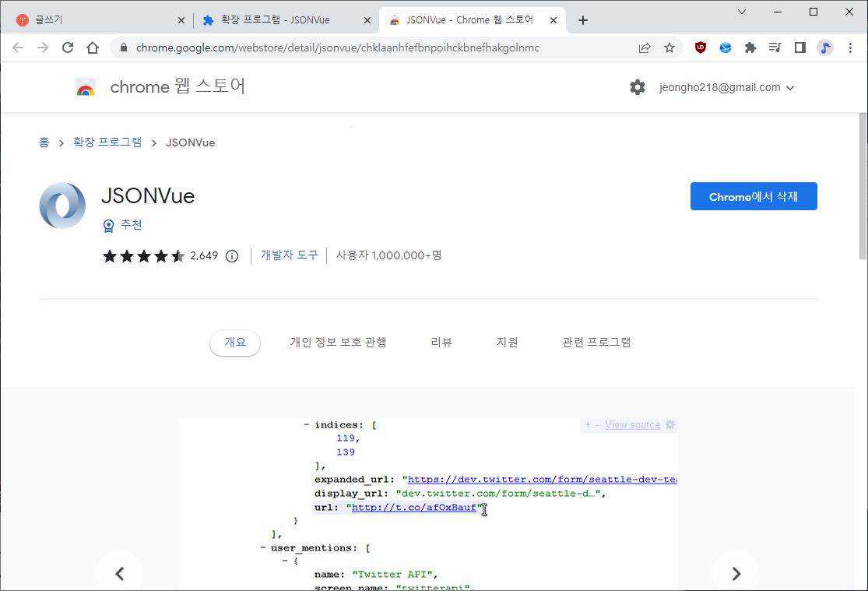
Task: Share this page via share icon
Action: coord(645,47)
